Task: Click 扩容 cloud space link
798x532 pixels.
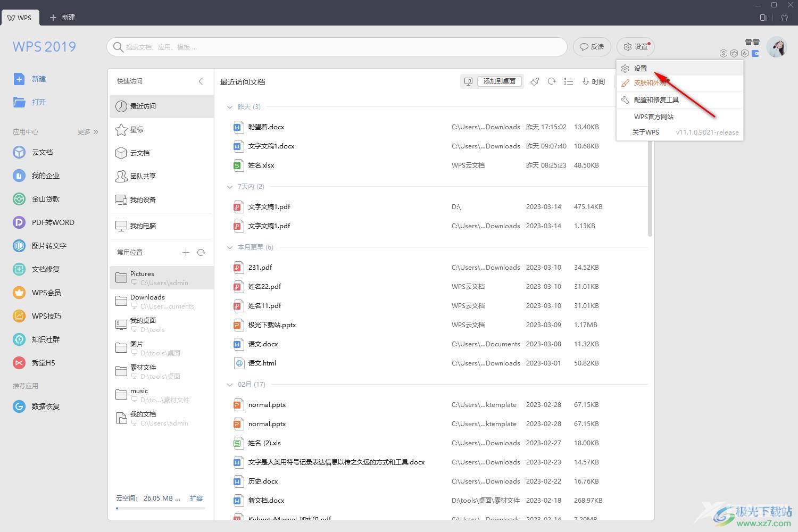Action: tap(196, 498)
